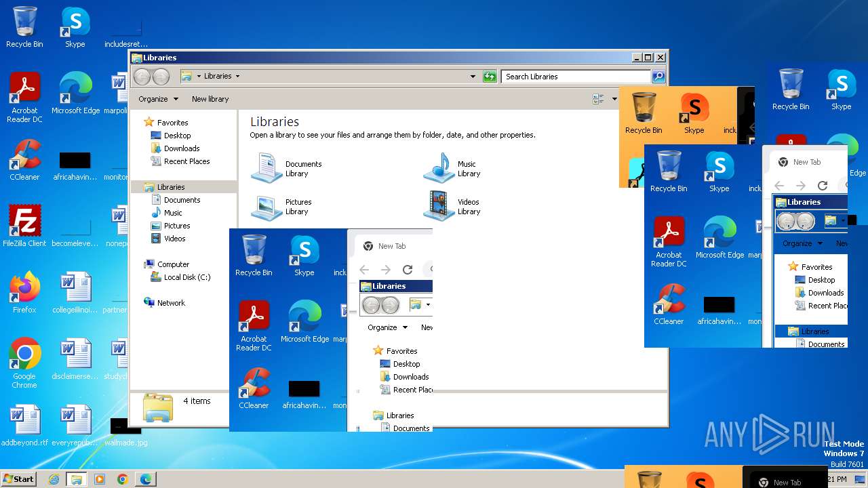Click the Edge icon in the taskbar

coord(145,479)
